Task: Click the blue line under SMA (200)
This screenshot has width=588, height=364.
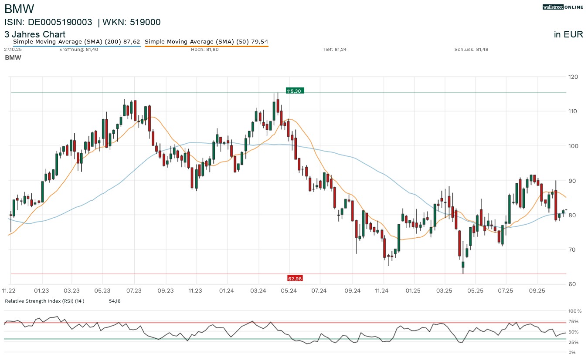Action: click(x=76, y=46)
